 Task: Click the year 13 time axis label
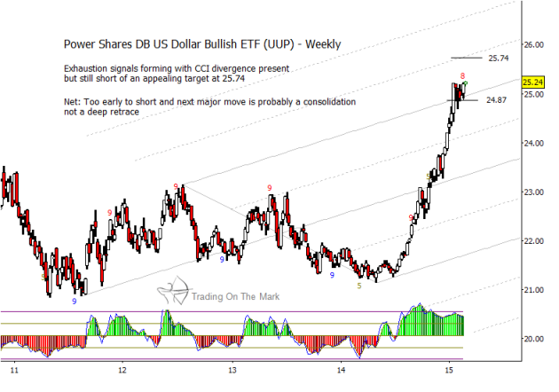[x=232, y=370]
